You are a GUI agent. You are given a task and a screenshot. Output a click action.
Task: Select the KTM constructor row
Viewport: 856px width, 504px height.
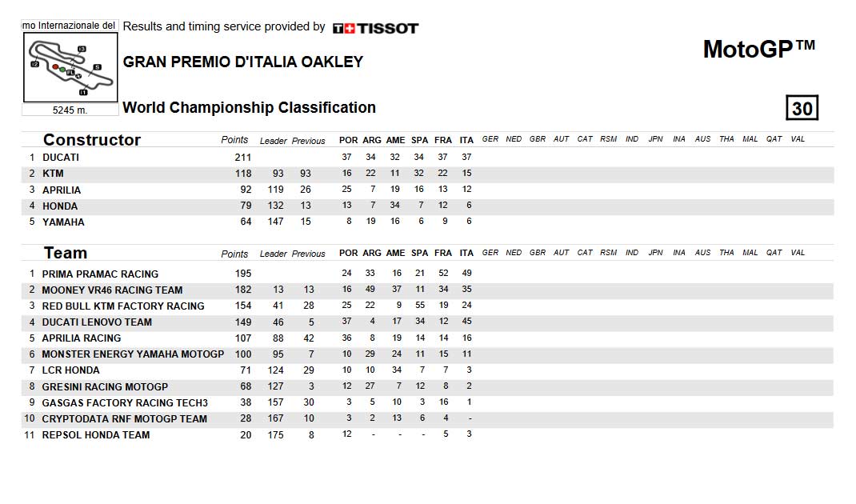pos(427,174)
